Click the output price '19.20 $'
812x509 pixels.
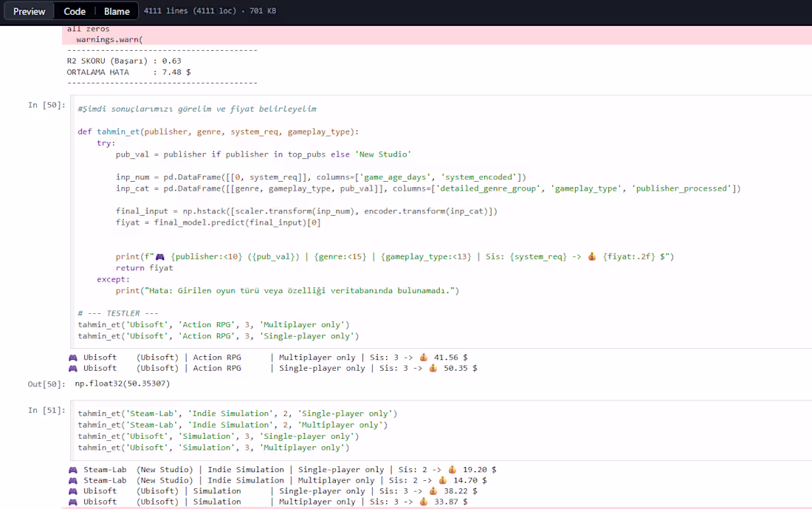[x=480, y=470]
